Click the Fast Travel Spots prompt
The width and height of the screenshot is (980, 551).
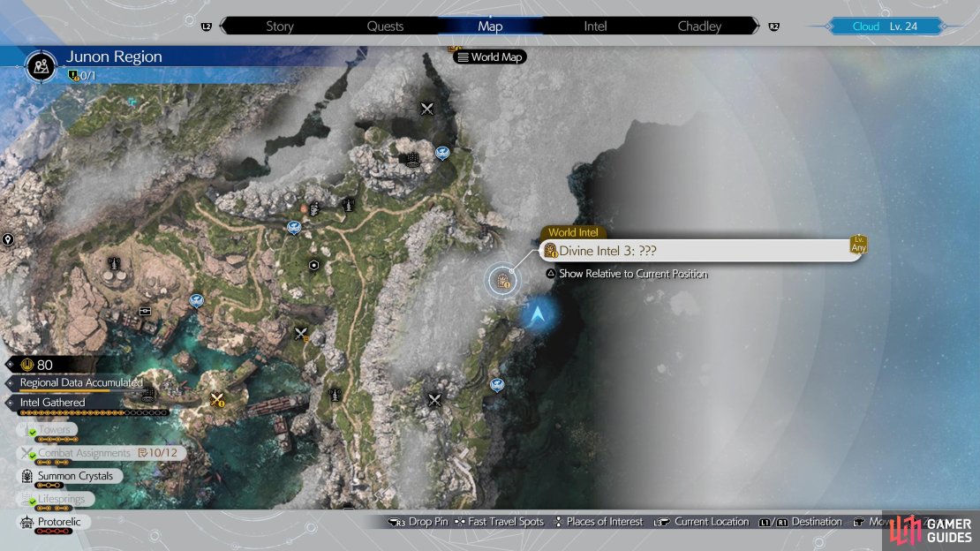coord(500,522)
